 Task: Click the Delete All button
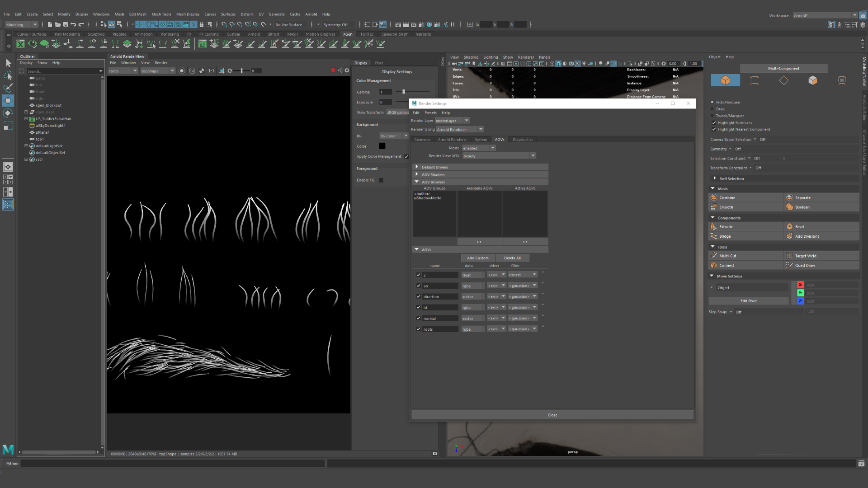512,258
